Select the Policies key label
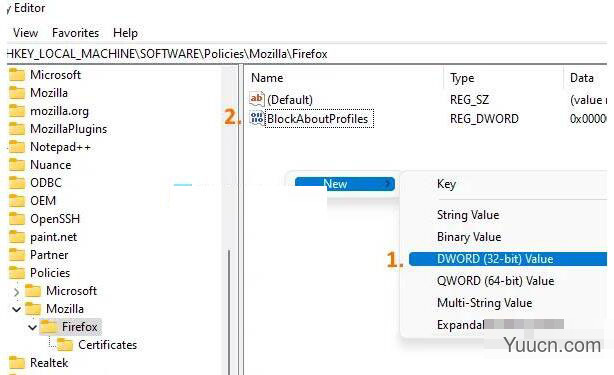Screen dimensions: 614x375 [x=50, y=273]
